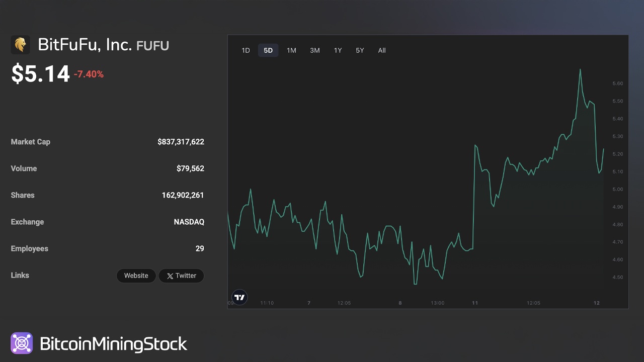Click the -7.40% percentage change value
The image size is (644, 362).
tap(88, 74)
